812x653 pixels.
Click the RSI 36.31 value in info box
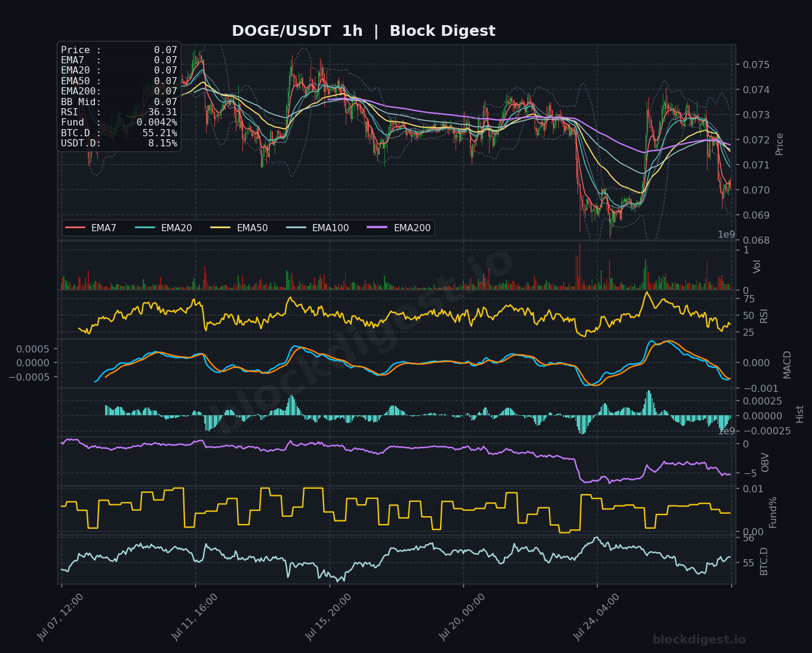162,112
